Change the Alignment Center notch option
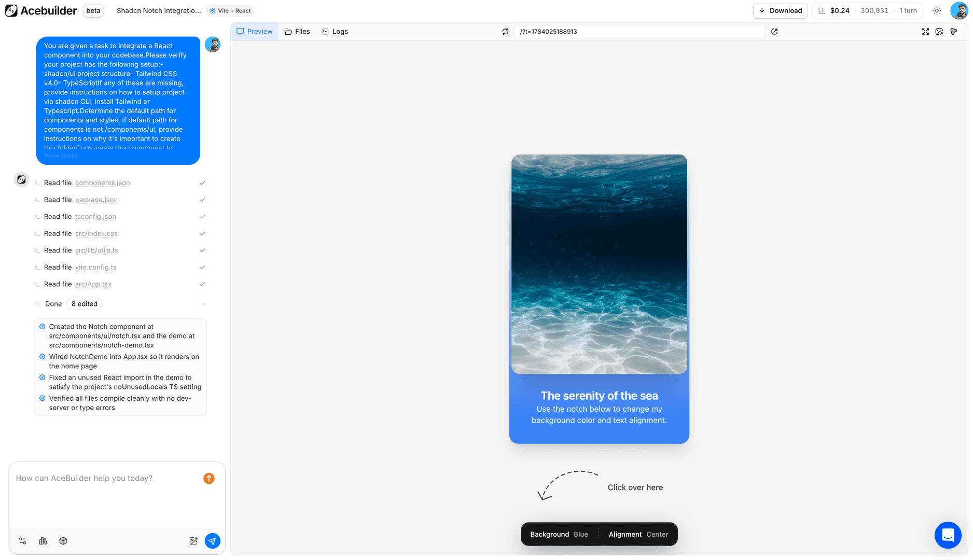This screenshot has height=560, width=973. pyautogui.click(x=638, y=534)
